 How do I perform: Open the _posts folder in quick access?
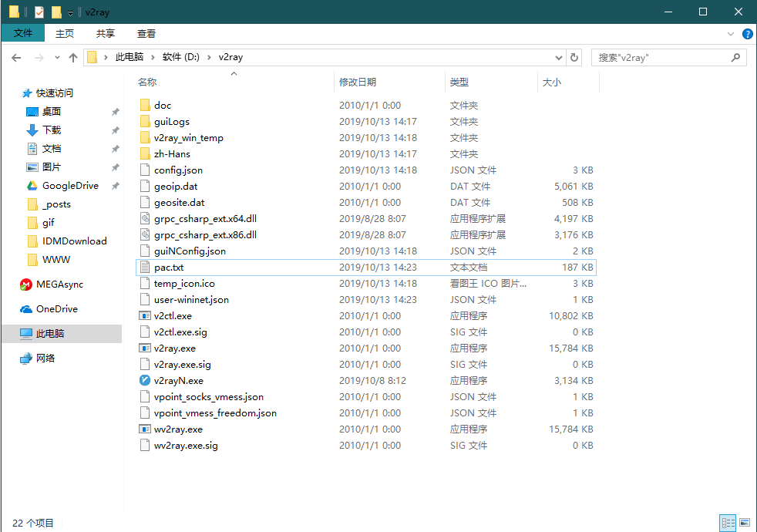click(49, 204)
